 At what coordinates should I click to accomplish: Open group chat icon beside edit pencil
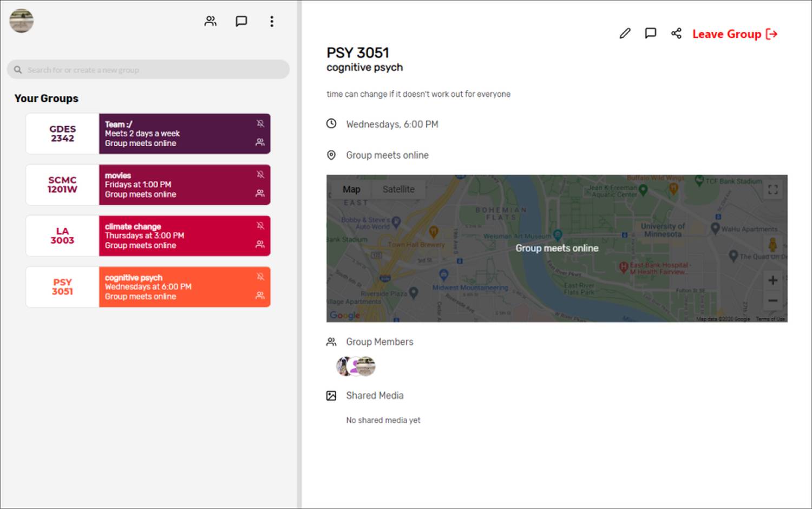pos(651,34)
